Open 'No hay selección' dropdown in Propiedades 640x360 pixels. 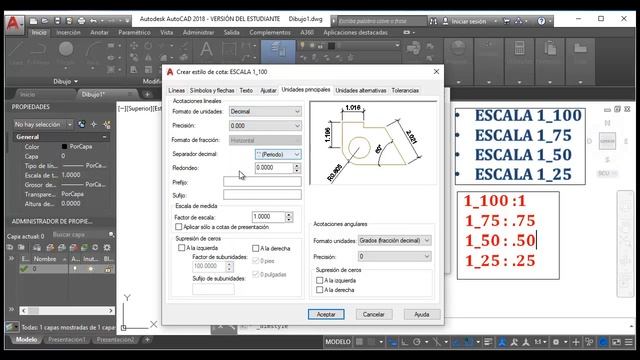pyautogui.click(x=43, y=124)
